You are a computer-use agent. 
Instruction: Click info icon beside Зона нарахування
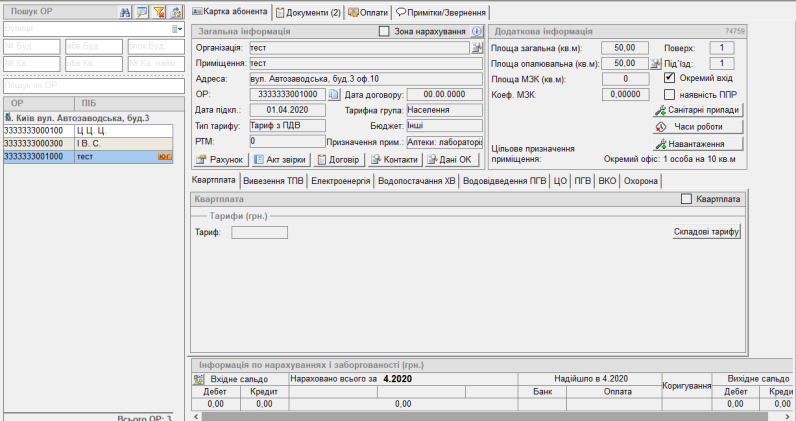coord(477,32)
